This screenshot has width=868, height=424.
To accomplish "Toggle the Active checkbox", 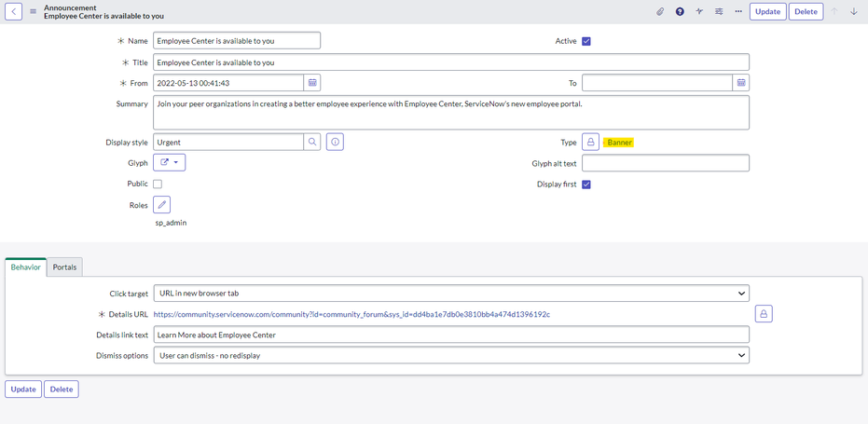I will (586, 41).
